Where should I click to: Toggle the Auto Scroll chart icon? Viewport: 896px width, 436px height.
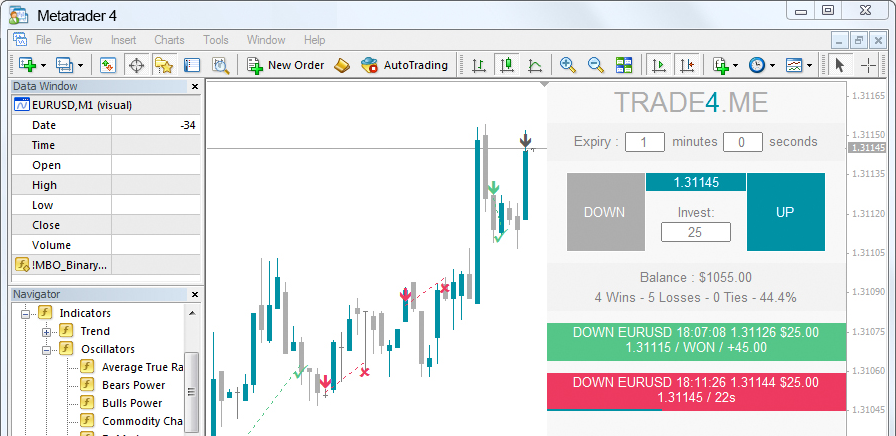tap(659, 65)
